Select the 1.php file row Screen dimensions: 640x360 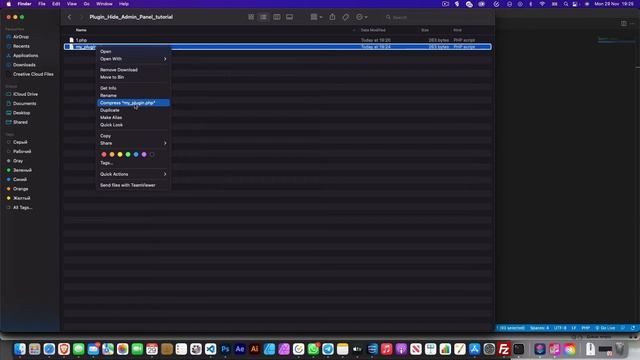[x=278, y=40]
